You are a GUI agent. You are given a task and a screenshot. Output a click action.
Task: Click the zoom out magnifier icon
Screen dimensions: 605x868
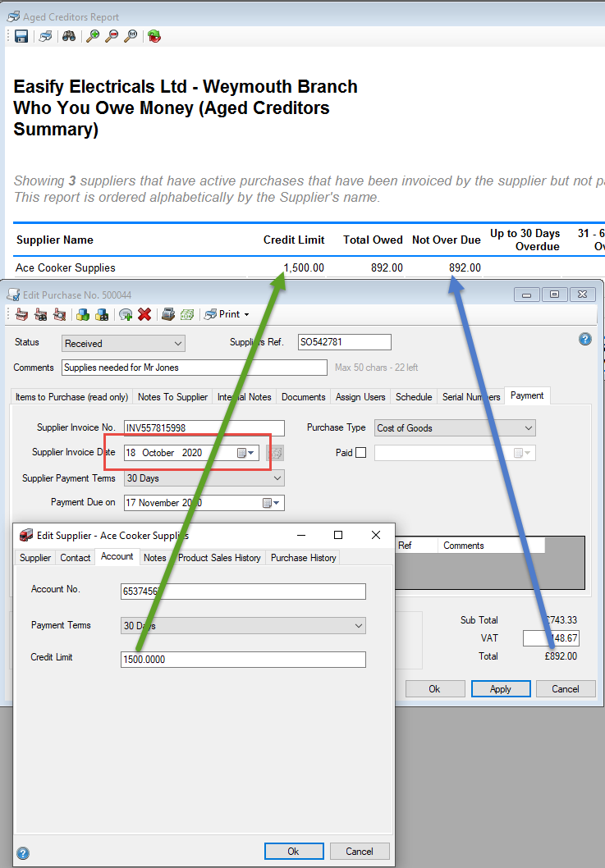point(112,36)
